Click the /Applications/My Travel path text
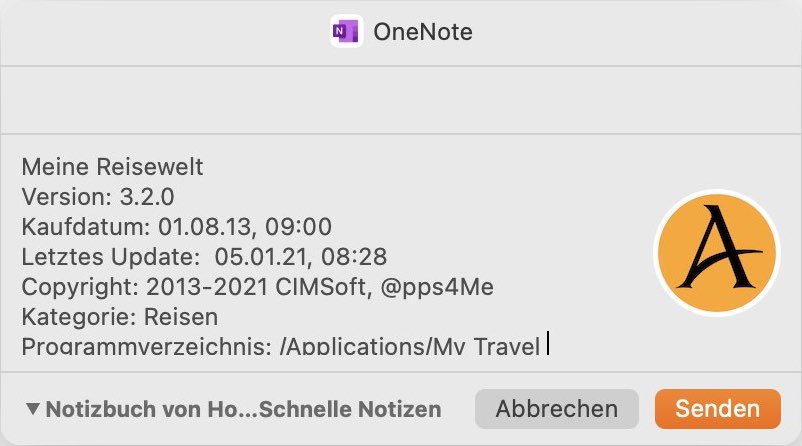The width and height of the screenshot is (802, 446). coord(410,346)
